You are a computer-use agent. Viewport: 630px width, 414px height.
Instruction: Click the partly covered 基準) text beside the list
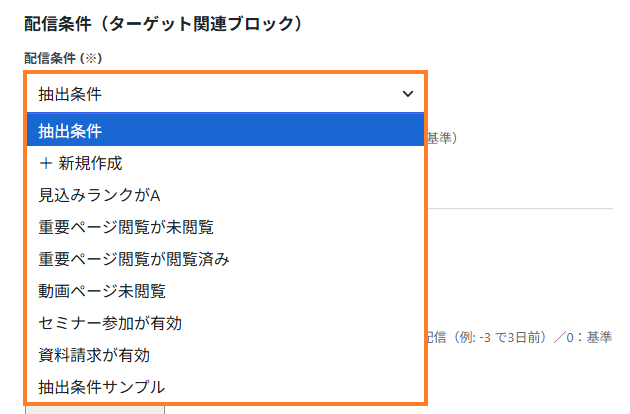442,138
